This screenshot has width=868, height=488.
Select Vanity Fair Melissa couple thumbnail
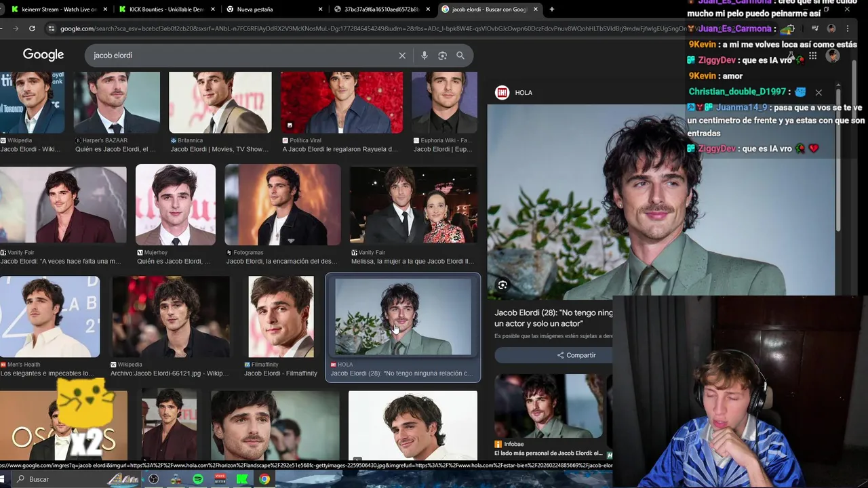click(x=414, y=205)
